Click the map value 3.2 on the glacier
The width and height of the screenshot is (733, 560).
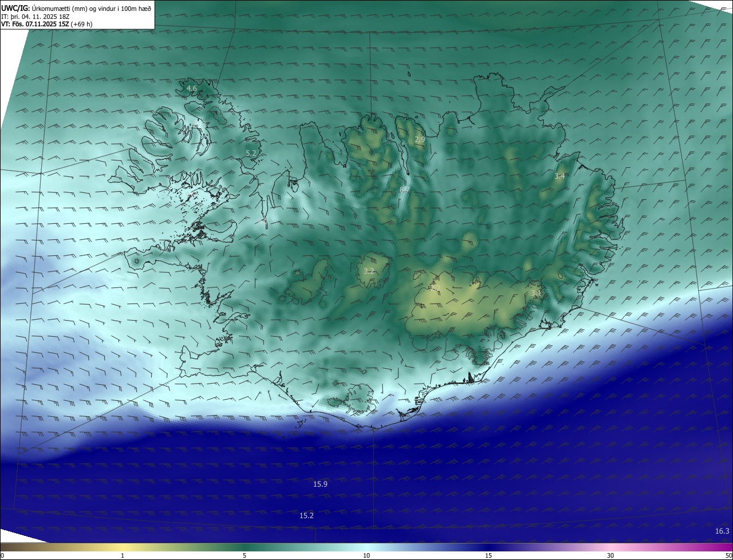[x=369, y=271]
